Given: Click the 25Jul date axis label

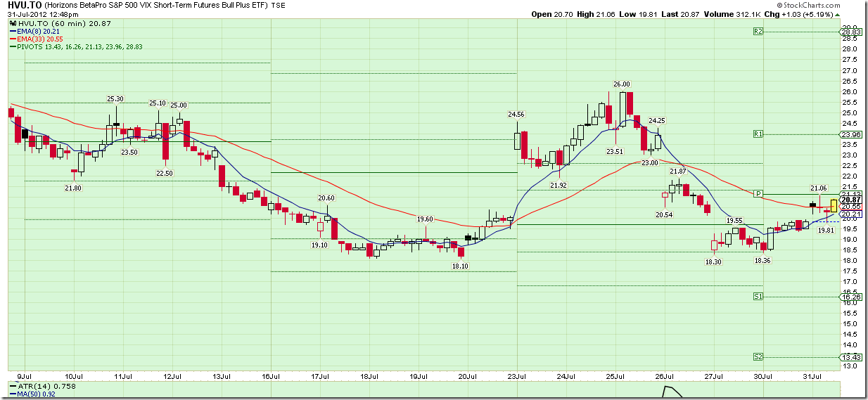Looking at the screenshot, I should [x=615, y=376].
